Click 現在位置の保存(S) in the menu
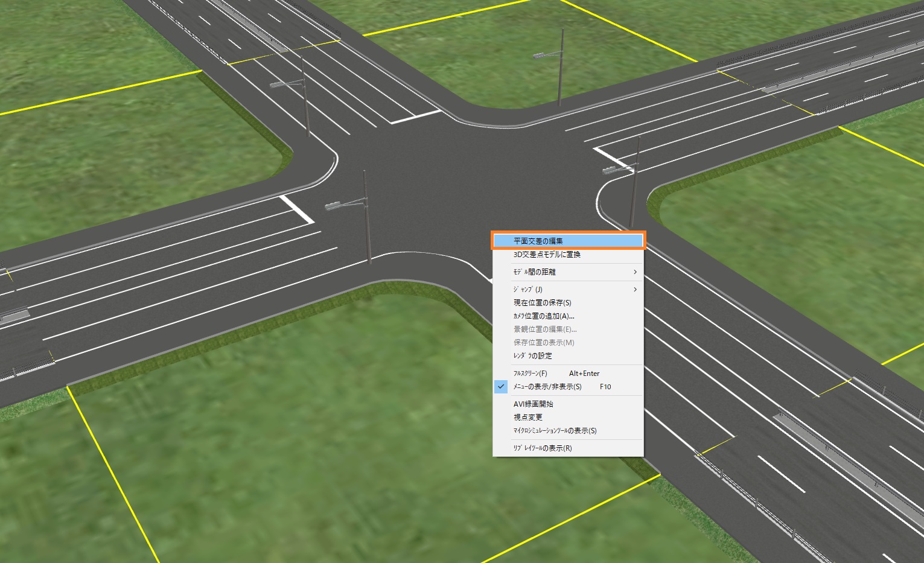Image resolution: width=924 pixels, height=563 pixels. tap(569, 303)
